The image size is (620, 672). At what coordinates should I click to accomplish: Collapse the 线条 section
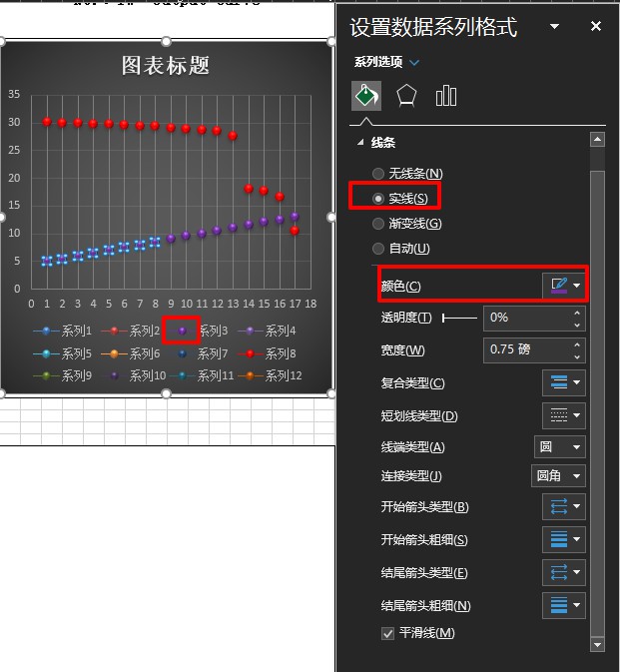[360, 142]
